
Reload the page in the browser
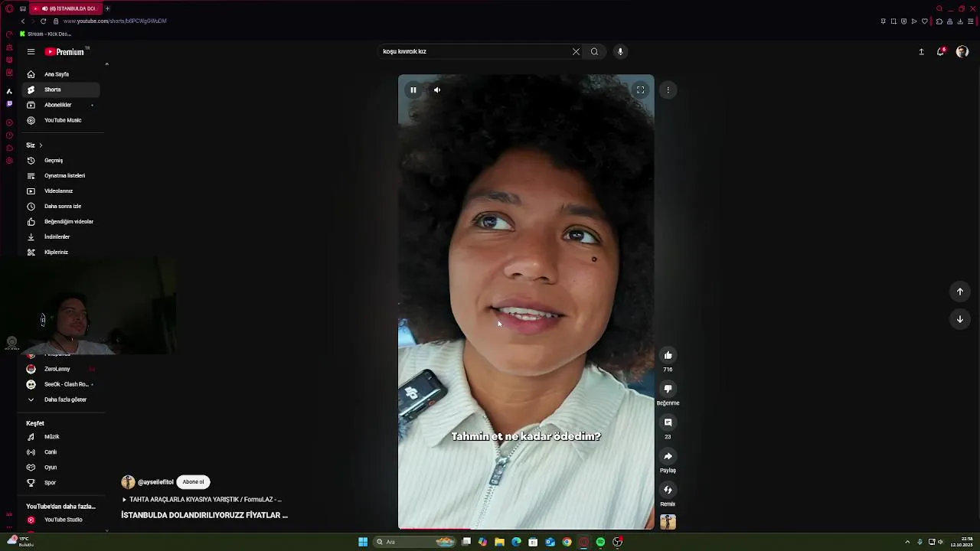point(43,21)
